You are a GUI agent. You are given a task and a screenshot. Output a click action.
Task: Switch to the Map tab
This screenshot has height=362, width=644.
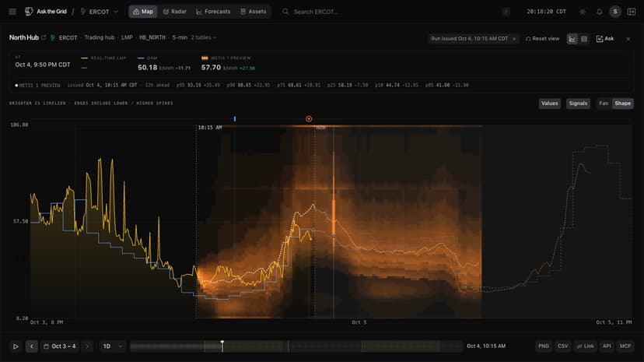pos(143,12)
